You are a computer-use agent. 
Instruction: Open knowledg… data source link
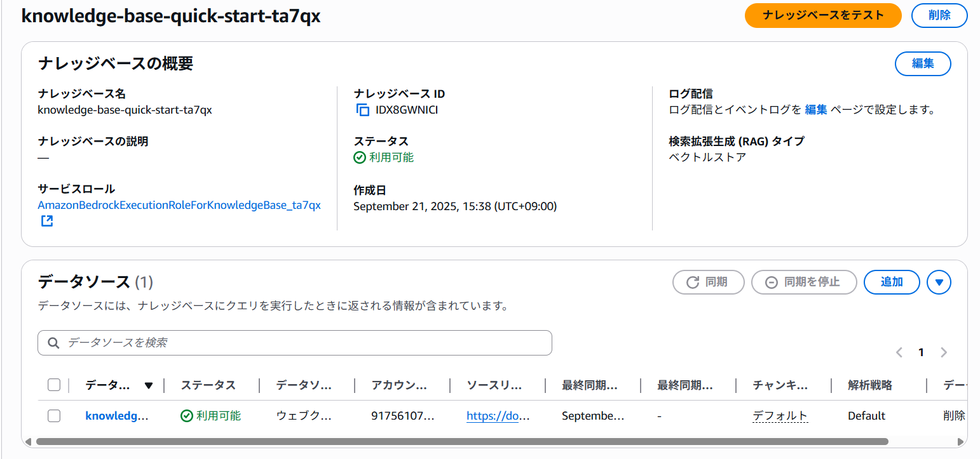117,416
